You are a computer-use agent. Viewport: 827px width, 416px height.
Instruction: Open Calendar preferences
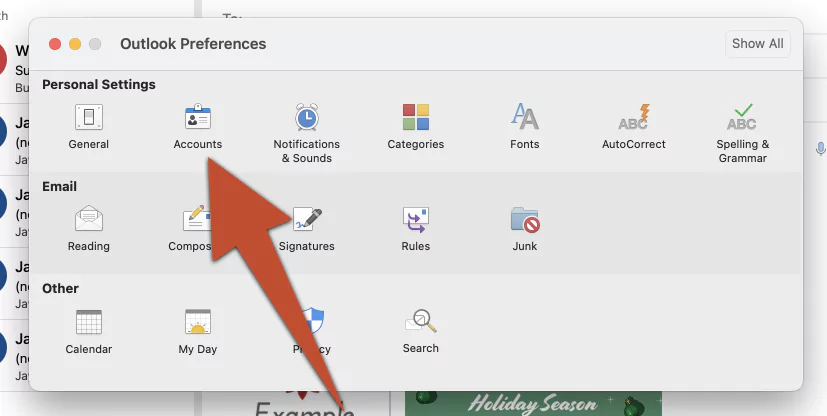(89, 332)
